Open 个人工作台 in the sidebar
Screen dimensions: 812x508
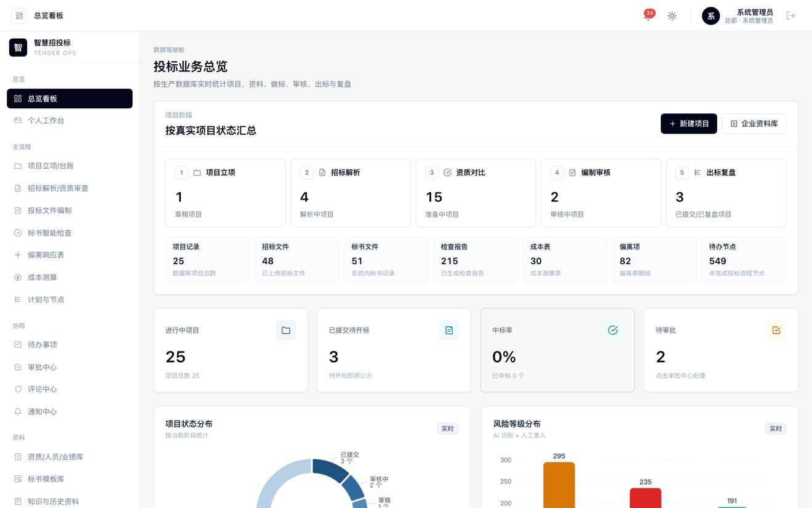pyautogui.click(x=70, y=121)
